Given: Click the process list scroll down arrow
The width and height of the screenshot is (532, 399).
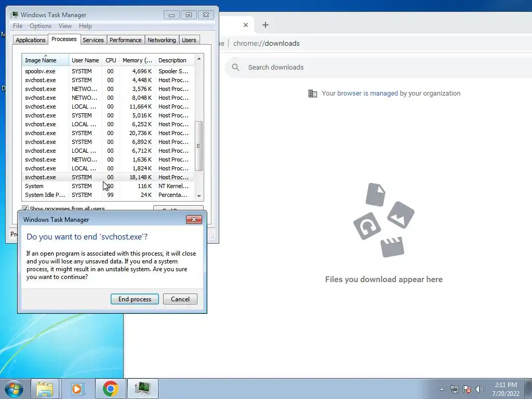Looking at the screenshot, I should (199, 196).
